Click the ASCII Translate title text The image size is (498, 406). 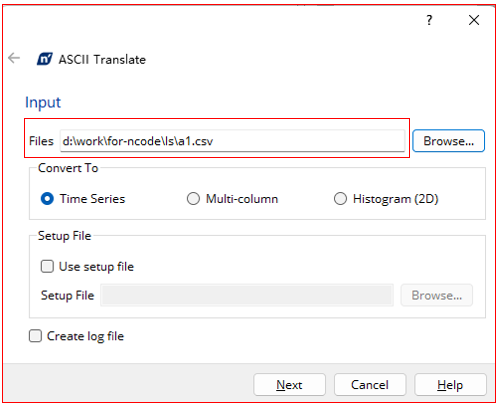click(102, 60)
